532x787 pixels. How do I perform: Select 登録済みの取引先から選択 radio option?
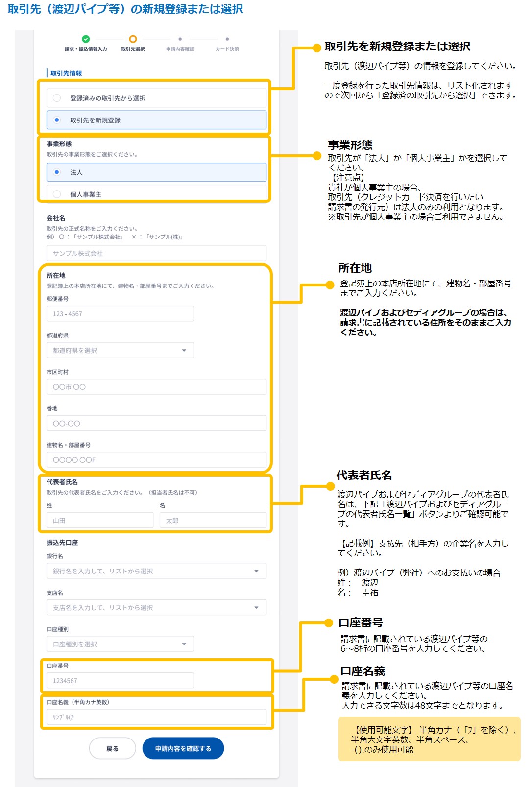point(57,98)
